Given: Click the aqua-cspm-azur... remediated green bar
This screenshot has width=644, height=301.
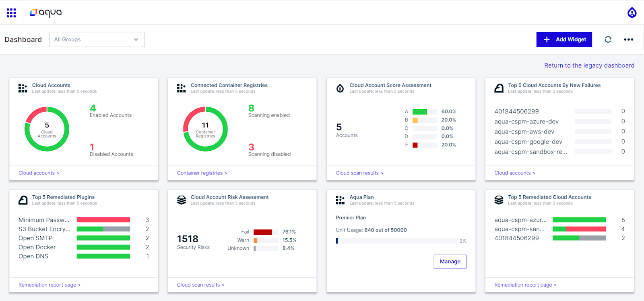Looking at the screenshot, I should 579,220.
